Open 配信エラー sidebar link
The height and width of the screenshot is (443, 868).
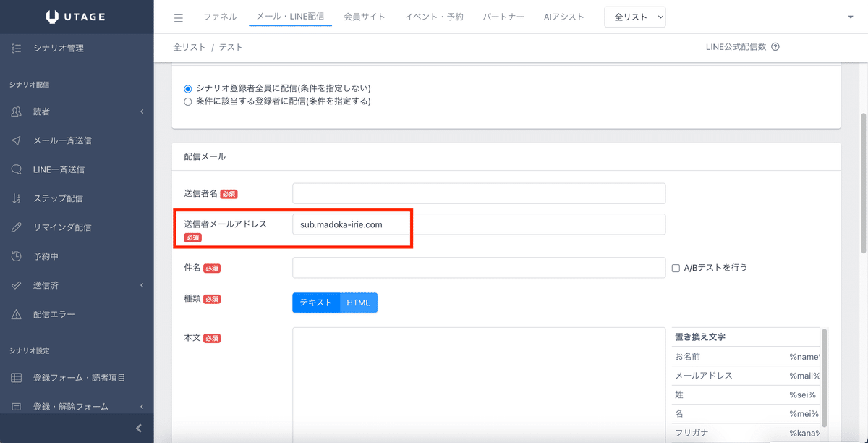click(x=54, y=314)
